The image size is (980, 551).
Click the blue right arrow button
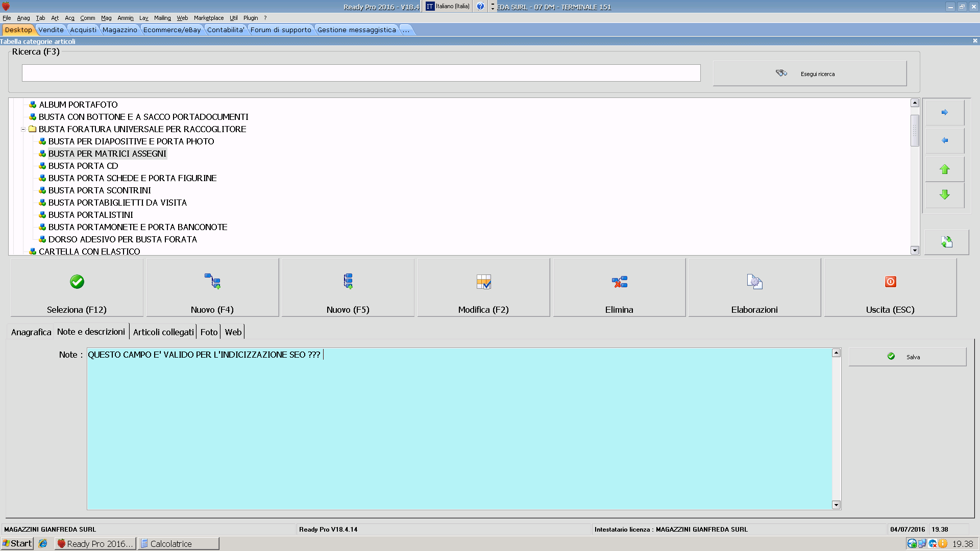click(944, 112)
